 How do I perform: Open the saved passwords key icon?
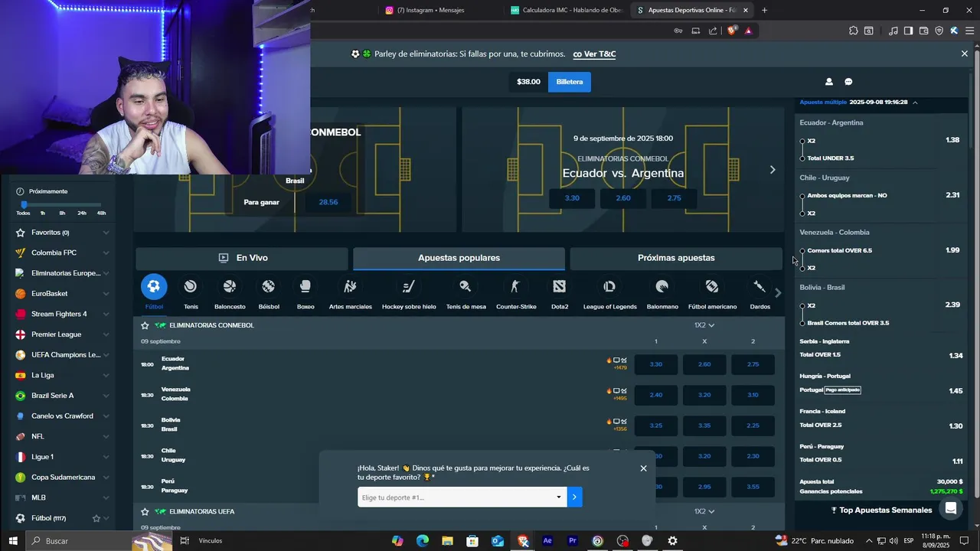click(678, 31)
